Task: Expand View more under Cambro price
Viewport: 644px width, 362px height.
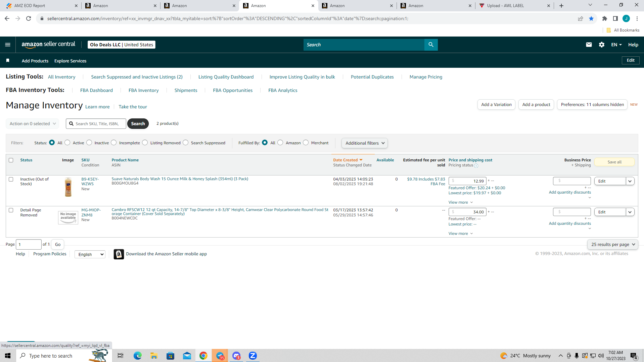Action: click(x=461, y=234)
